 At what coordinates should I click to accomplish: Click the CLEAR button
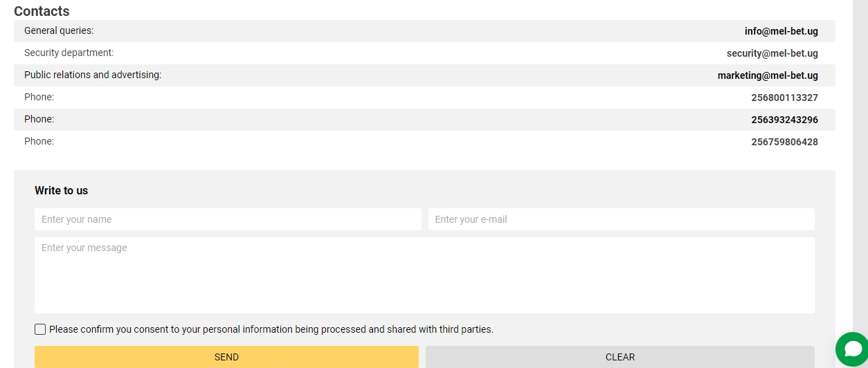(x=620, y=357)
